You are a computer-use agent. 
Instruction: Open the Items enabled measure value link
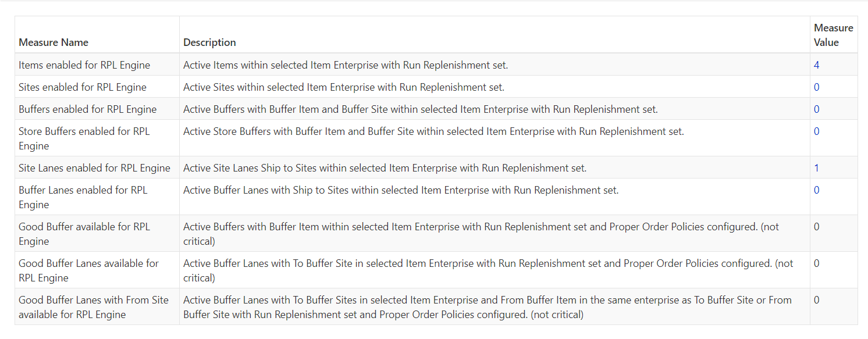(816, 65)
